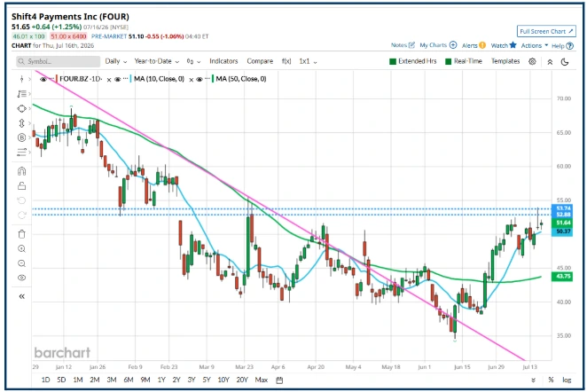587x392 pixels.
Task: Toggle the lock drawings icon
Action: [x=21, y=185]
